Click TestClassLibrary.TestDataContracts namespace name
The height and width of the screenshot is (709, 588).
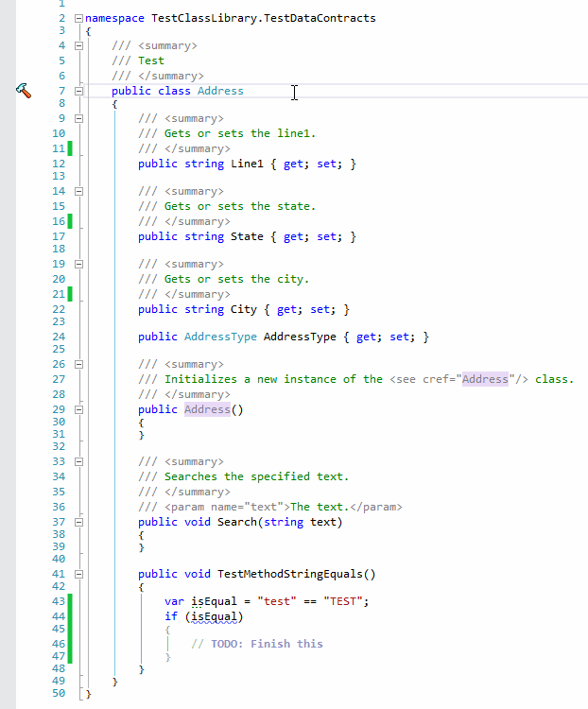(x=263, y=18)
